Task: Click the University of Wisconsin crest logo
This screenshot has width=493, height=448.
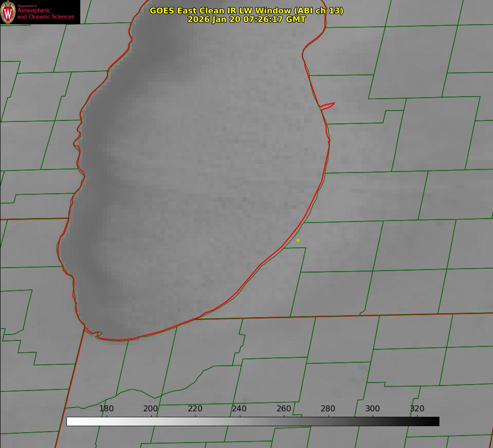Action: pos(8,12)
